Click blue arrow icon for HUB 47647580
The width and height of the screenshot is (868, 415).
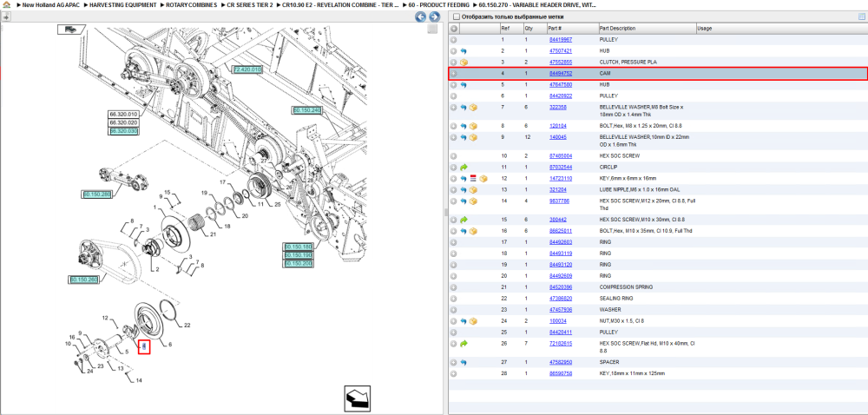point(464,85)
